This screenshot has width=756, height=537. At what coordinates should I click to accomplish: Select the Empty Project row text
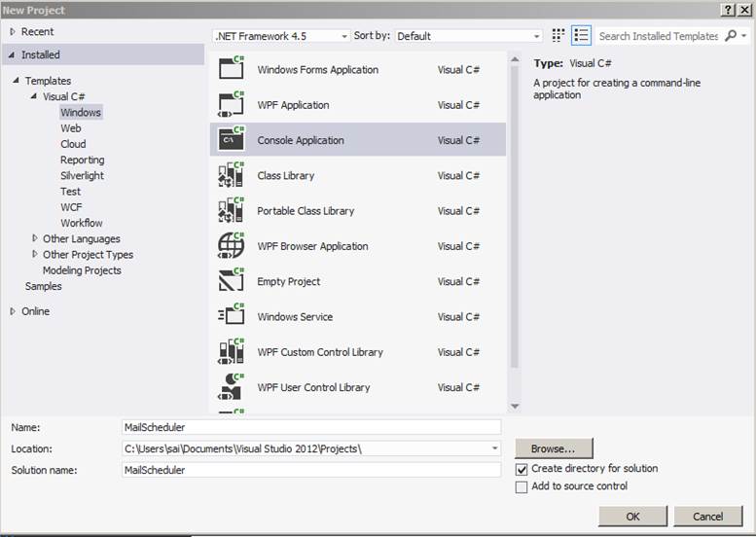tap(288, 281)
